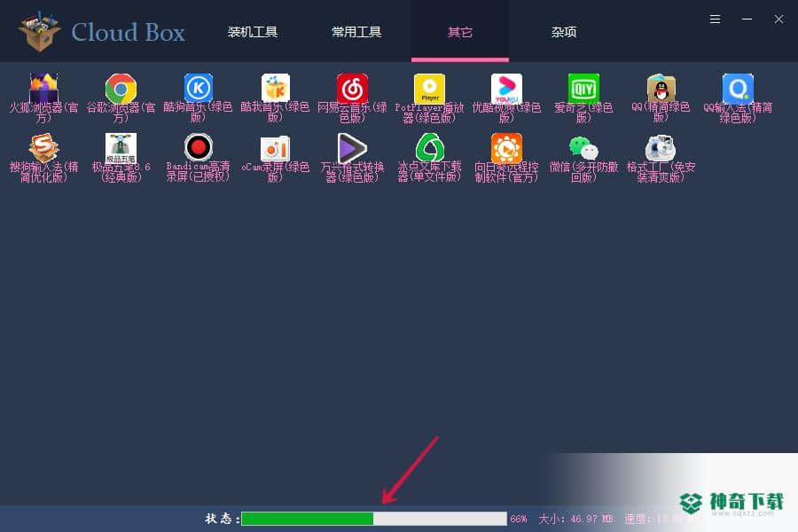Select the Wanxing format converter icon
The width and height of the screenshot is (798, 532).
pos(352,148)
